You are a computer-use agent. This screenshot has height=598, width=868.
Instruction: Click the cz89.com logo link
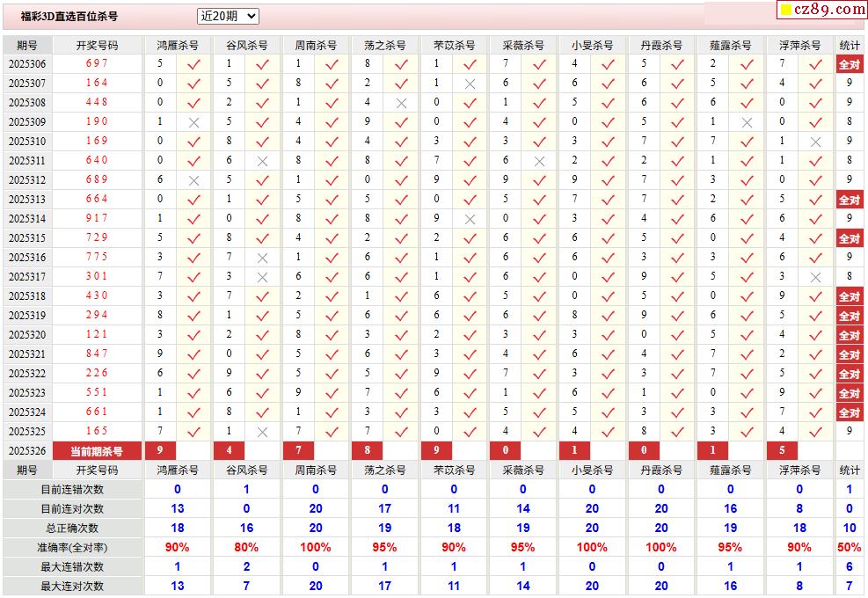[x=822, y=10]
